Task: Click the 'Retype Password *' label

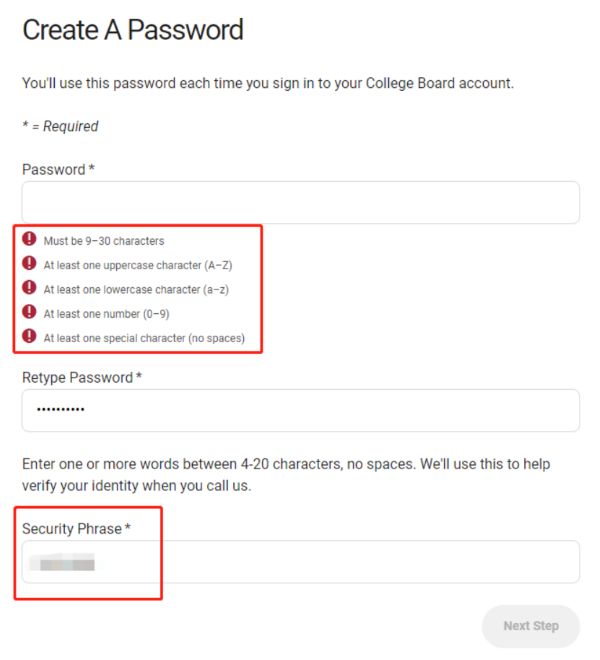Action: pos(82,378)
